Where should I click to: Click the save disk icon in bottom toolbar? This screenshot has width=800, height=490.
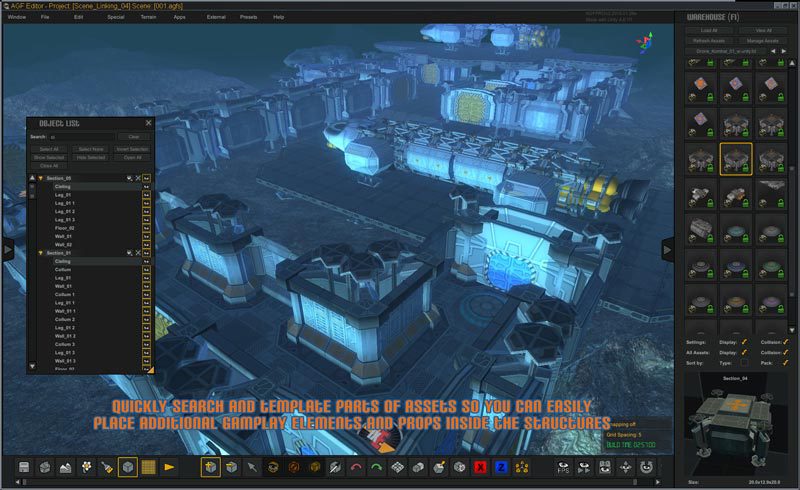24,467
